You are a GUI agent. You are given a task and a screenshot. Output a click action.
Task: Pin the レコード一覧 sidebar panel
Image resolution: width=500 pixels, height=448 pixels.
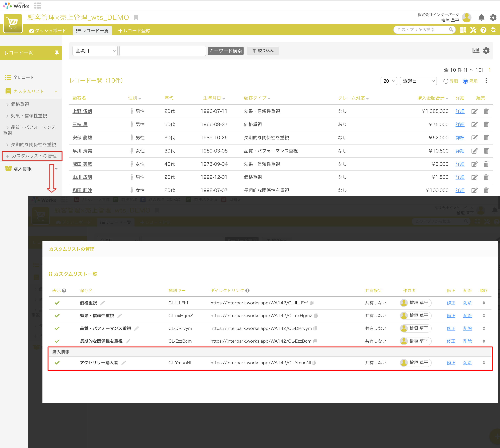(x=57, y=53)
